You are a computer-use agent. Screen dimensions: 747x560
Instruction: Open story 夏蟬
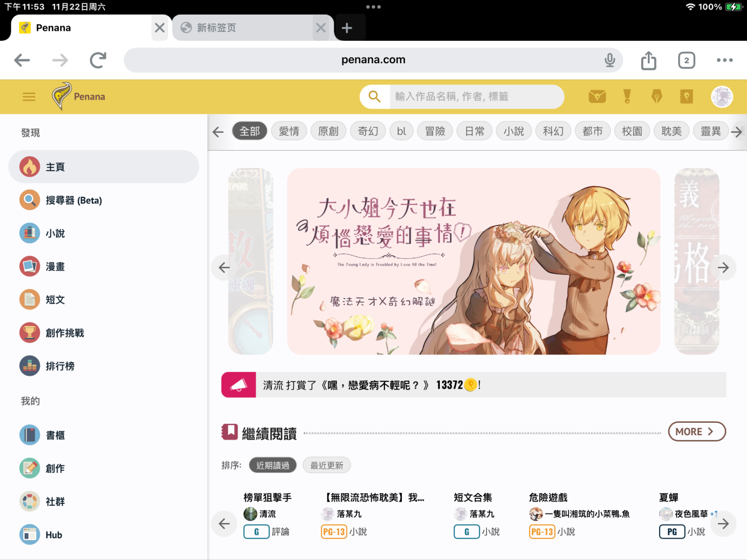(x=669, y=497)
